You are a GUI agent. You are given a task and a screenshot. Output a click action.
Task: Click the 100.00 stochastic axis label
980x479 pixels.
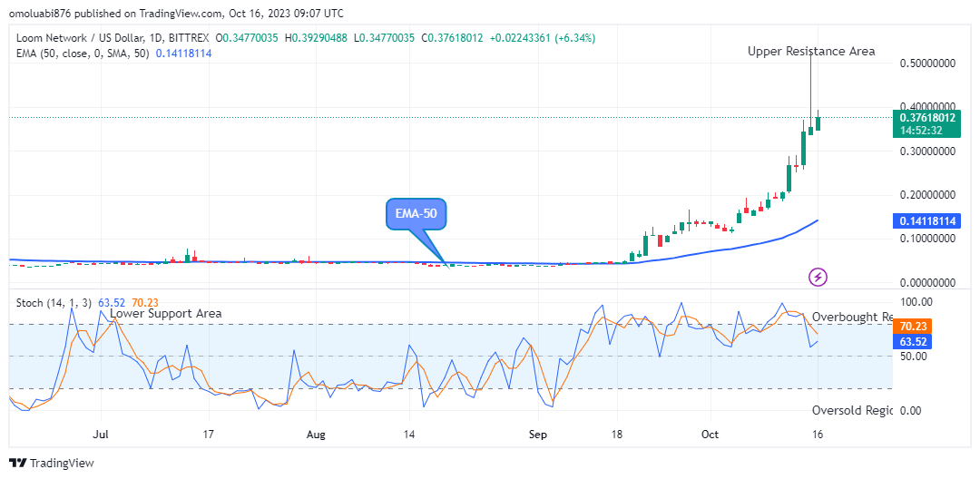pos(915,302)
